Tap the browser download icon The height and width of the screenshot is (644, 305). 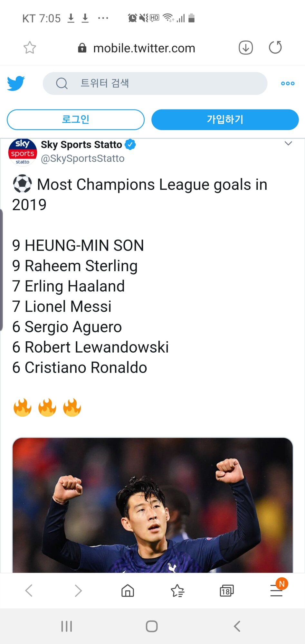tap(245, 48)
